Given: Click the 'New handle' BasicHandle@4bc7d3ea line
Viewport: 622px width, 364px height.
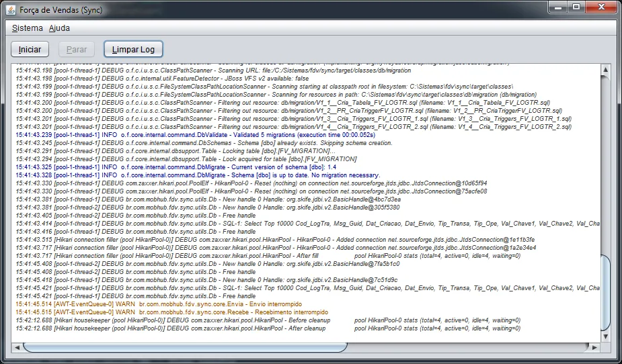Looking at the screenshot, I should [x=208, y=199].
